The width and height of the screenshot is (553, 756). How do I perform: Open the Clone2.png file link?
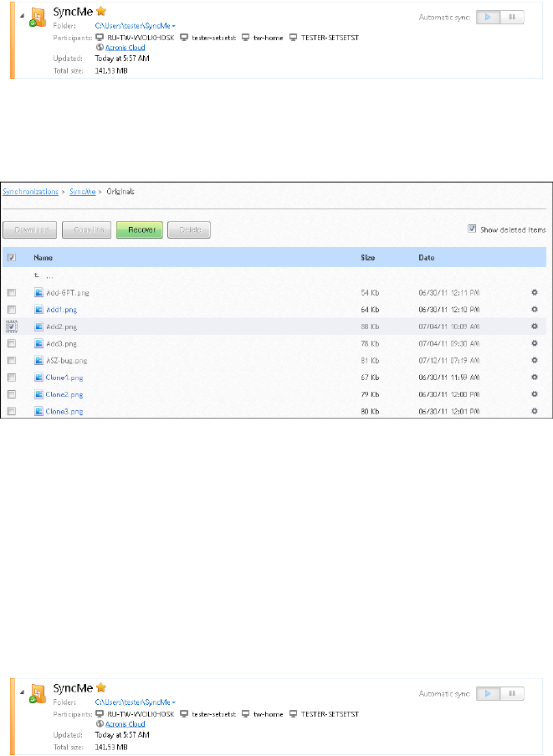(64, 394)
